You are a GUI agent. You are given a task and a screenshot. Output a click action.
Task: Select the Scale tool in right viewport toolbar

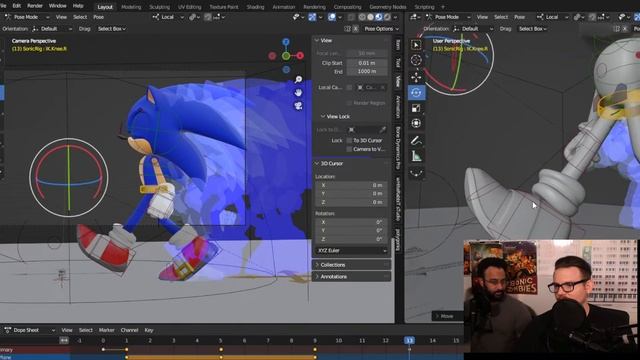click(416, 108)
